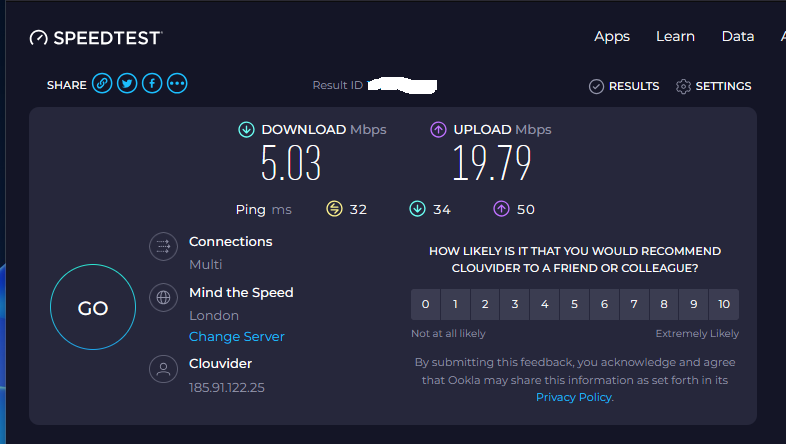The image size is (786, 444).
Task: Open the Settings gear
Action: (713, 86)
